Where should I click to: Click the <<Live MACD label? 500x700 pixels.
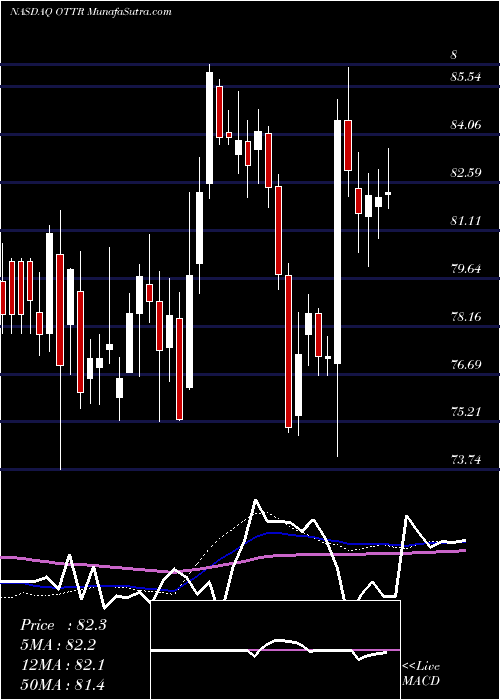tap(421, 673)
